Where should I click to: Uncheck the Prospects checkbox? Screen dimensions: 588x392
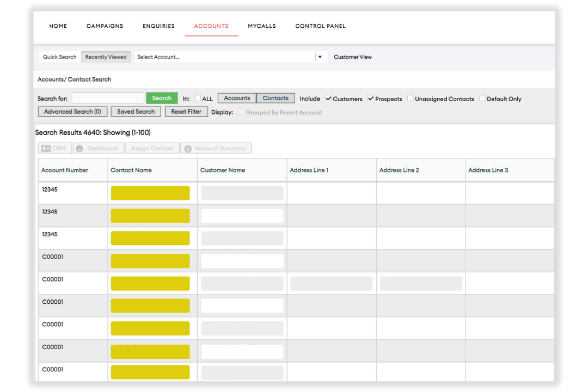pos(371,99)
